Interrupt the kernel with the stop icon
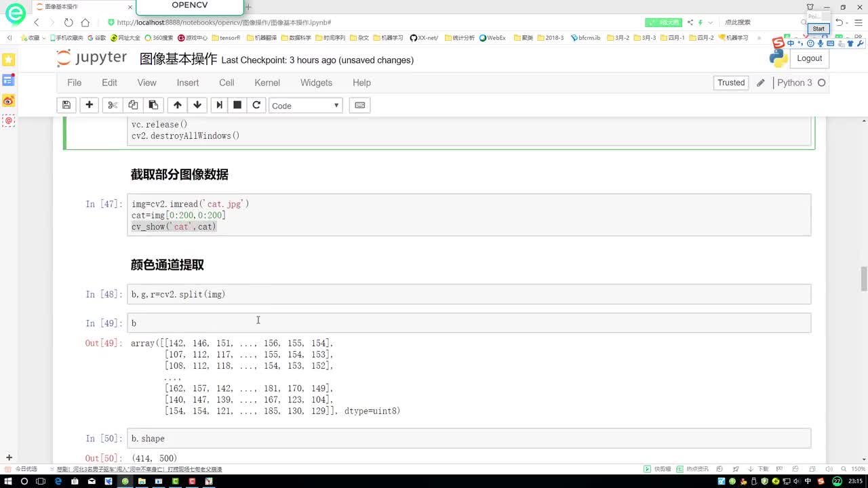The width and height of the screenshot is (868, 488). click(x=237, y=105)
